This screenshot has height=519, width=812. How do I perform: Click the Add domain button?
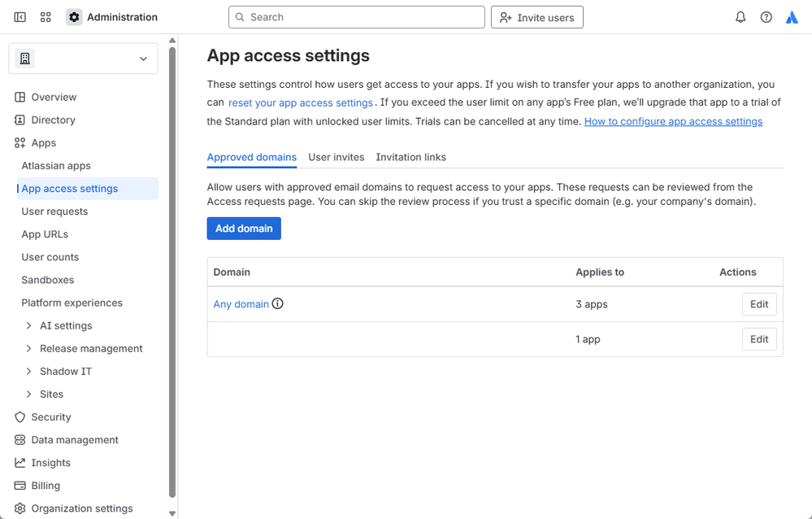pos(244,229)
